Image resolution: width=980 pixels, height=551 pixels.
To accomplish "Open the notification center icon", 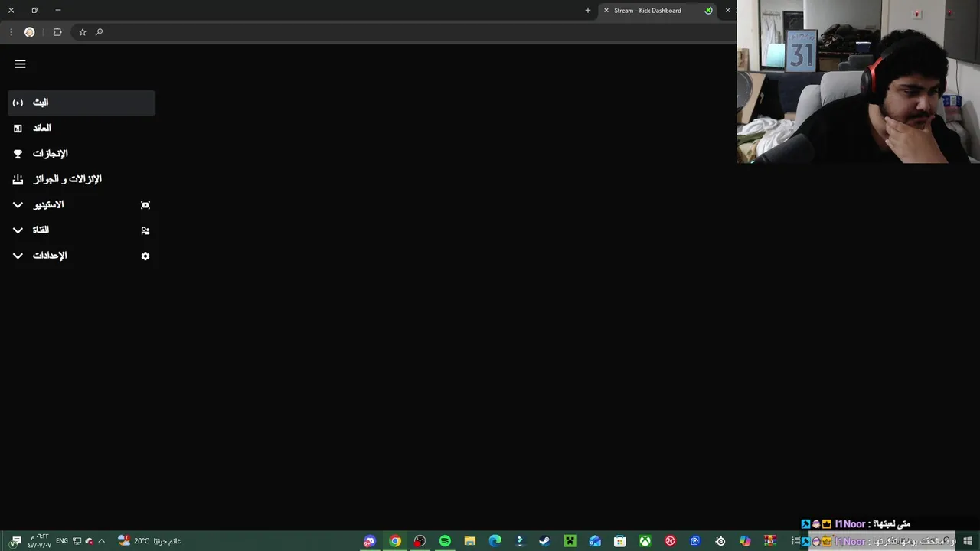I will click(16, 541).
